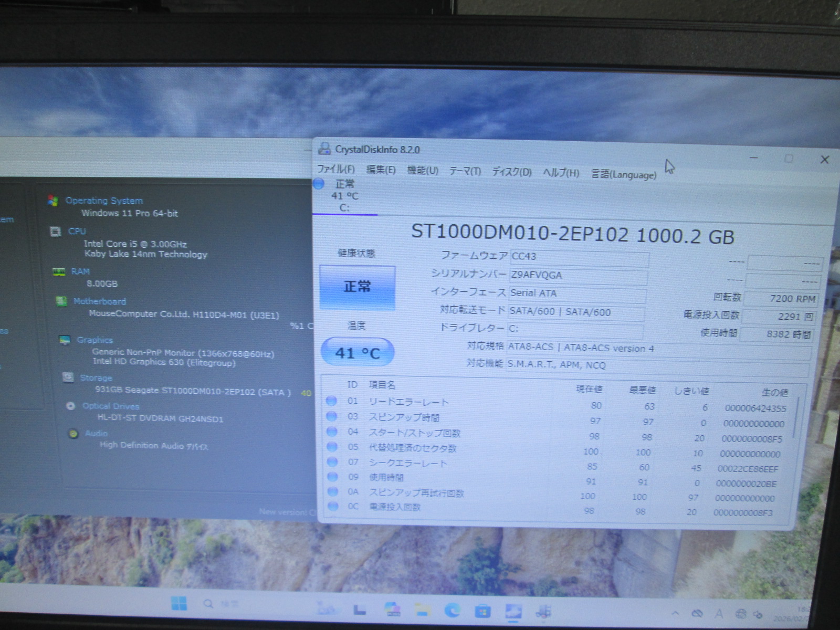This screenshot has height=630, width=840.
Task: Click the Graphics monitor icon in Speccy
Action: [65, 340]
